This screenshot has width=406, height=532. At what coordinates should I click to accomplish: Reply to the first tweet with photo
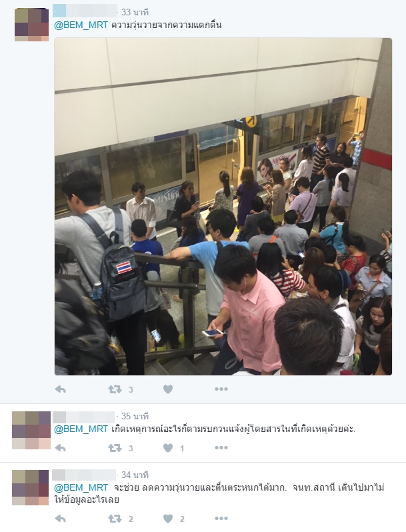pyautogui.click(x=61, y=389)
